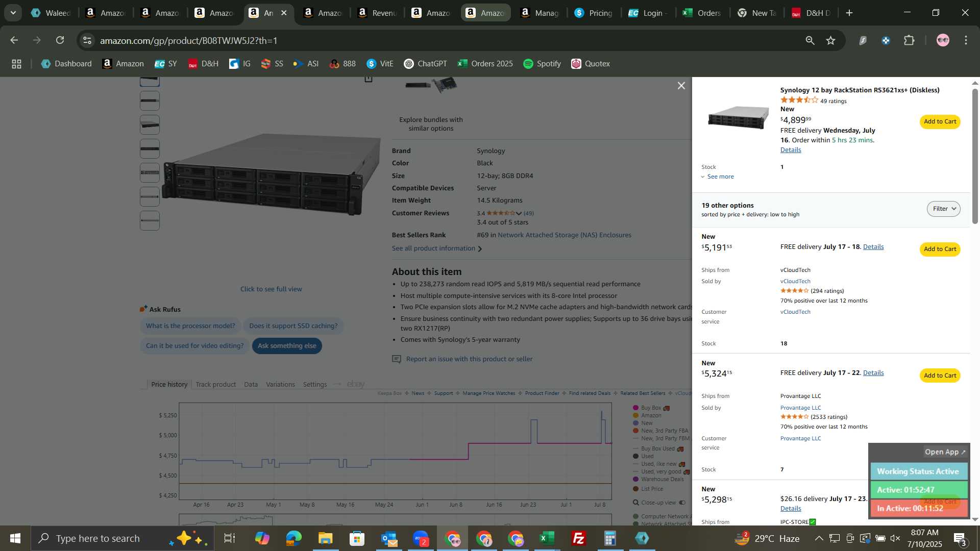Click the browser back arrow
980x551 pixels.
14,40
